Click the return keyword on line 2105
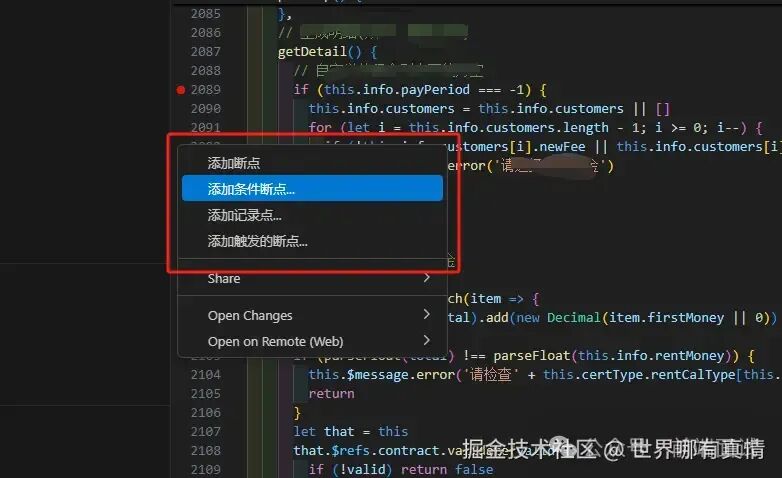This screenshot has height=478, width=782. point(331,394)
